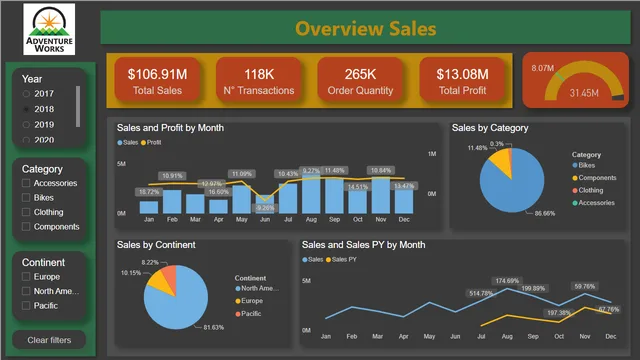Click the 514.78% data label in Sales PY chart
The height and width of the screenshot is (360, 640).
click(481, 293)
